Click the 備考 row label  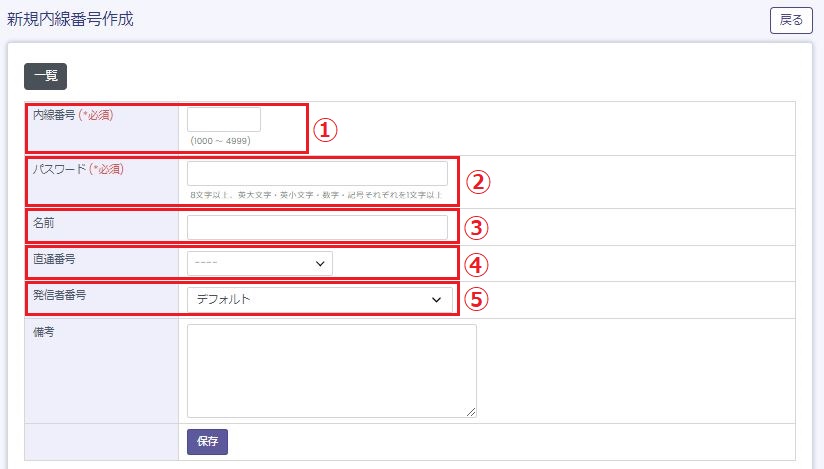[x=44, y=332]
